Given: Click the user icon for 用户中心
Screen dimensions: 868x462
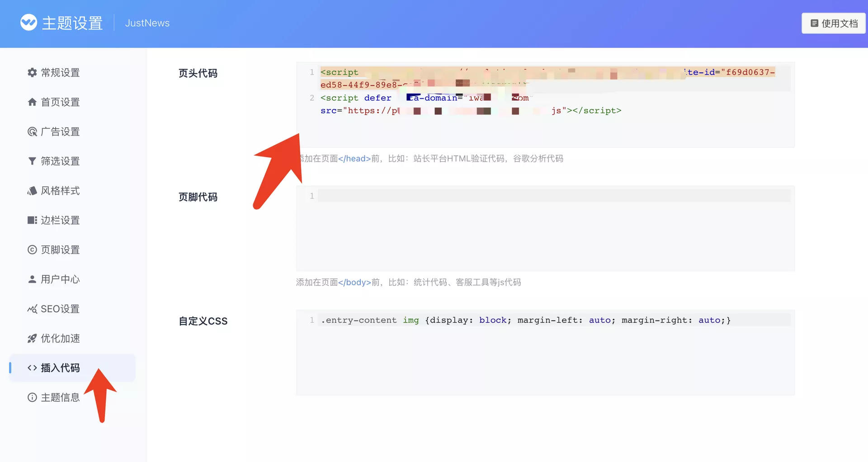Looking at the screenshot, I should pyautogui.click(x=32, y=279).
